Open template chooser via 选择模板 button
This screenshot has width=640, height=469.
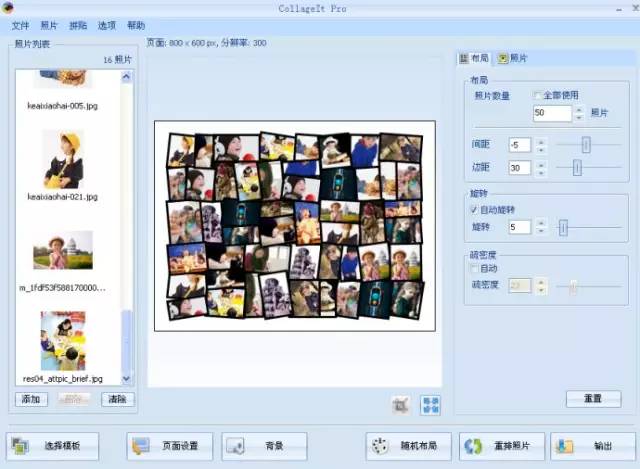(53, 446)
